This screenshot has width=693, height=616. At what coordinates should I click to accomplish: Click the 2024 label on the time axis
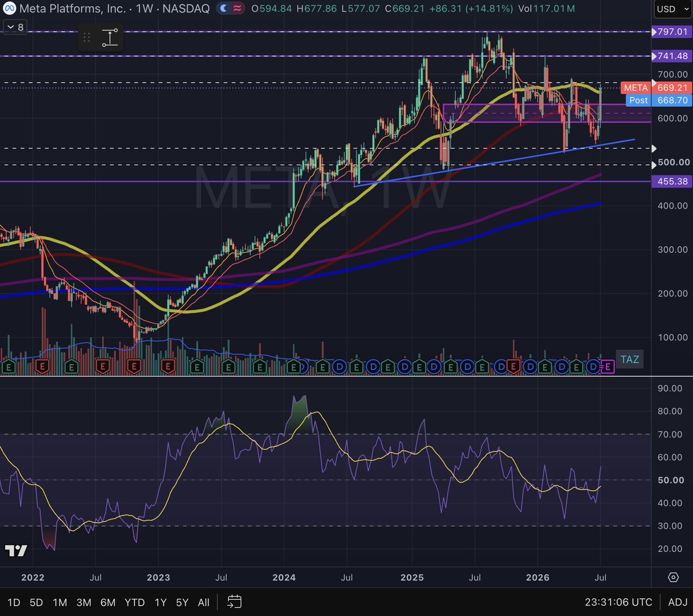tap(284, 577)
